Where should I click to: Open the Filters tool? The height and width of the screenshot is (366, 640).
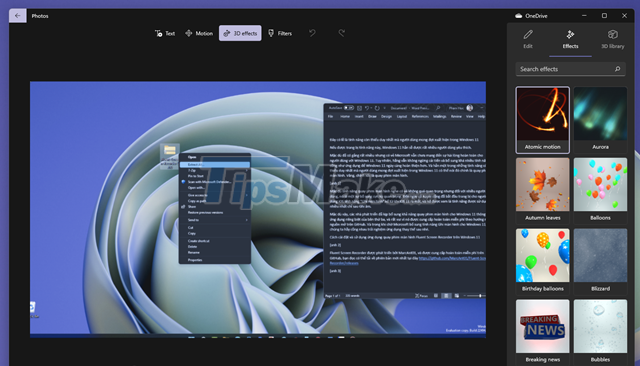tap(280, 33)
